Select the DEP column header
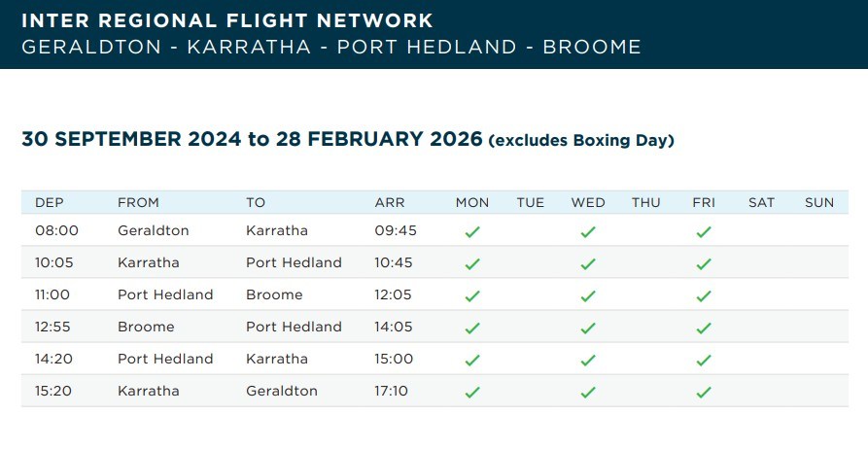Viewport: 868px width, 449px height. 50,202
